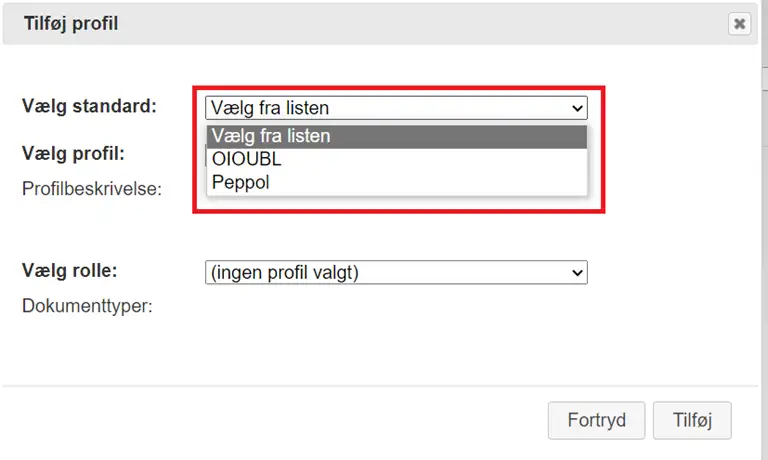
Task: Click the empty dialog title bar area
Action: pyautogui.click(x=400, y=22)
